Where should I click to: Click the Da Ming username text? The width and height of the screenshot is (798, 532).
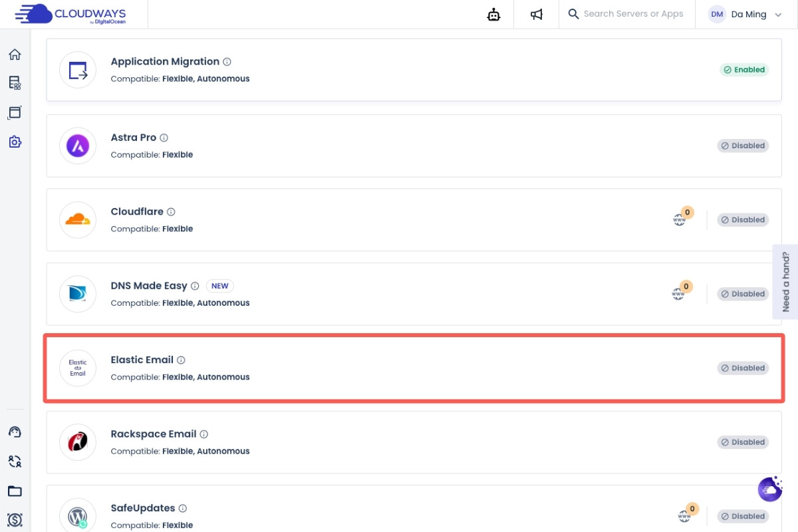coord(749,15)
